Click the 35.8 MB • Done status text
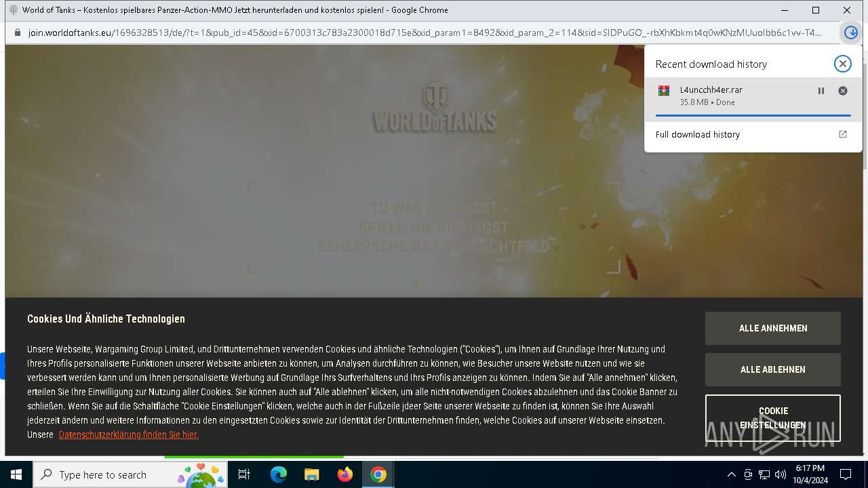Viewport: 868px width, 488px height. coord(707,102)
